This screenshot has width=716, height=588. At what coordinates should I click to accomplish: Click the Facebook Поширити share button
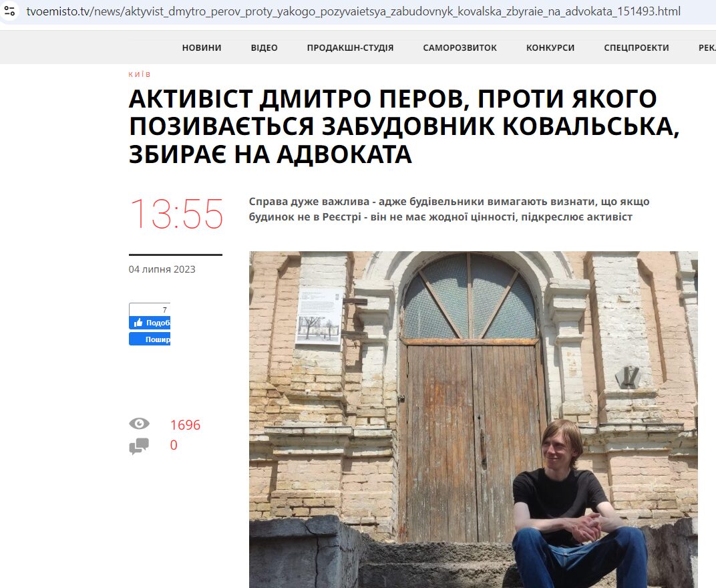coord(150,339)
